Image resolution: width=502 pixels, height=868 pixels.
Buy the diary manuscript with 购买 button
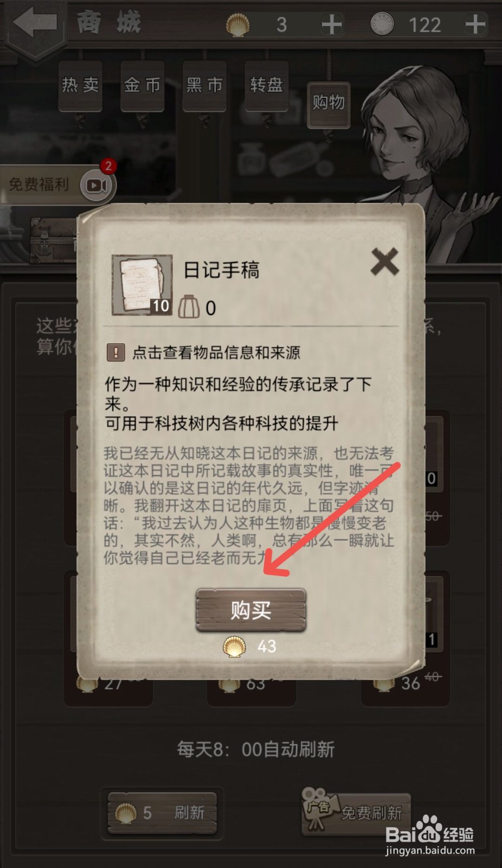pyautogui.click(x=251, y=610)
